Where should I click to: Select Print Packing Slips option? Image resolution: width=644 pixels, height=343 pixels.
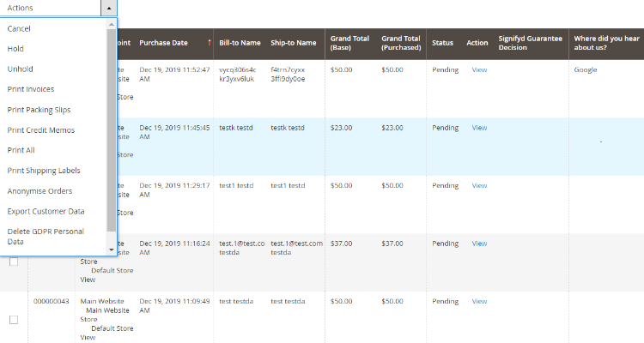click(x=39, y=110)
